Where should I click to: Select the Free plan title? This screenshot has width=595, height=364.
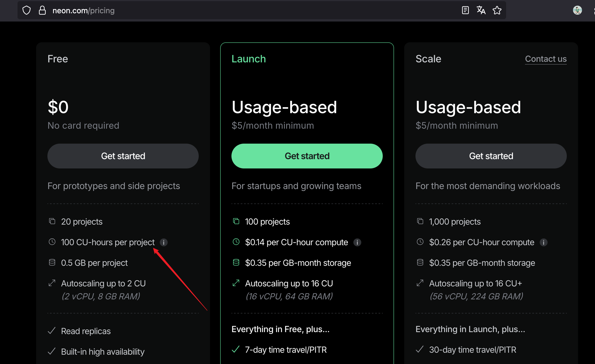coord(58,59)
